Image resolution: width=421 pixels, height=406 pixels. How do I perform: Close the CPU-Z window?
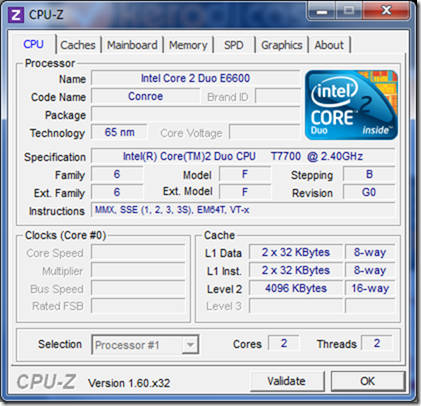pos(386,10)
